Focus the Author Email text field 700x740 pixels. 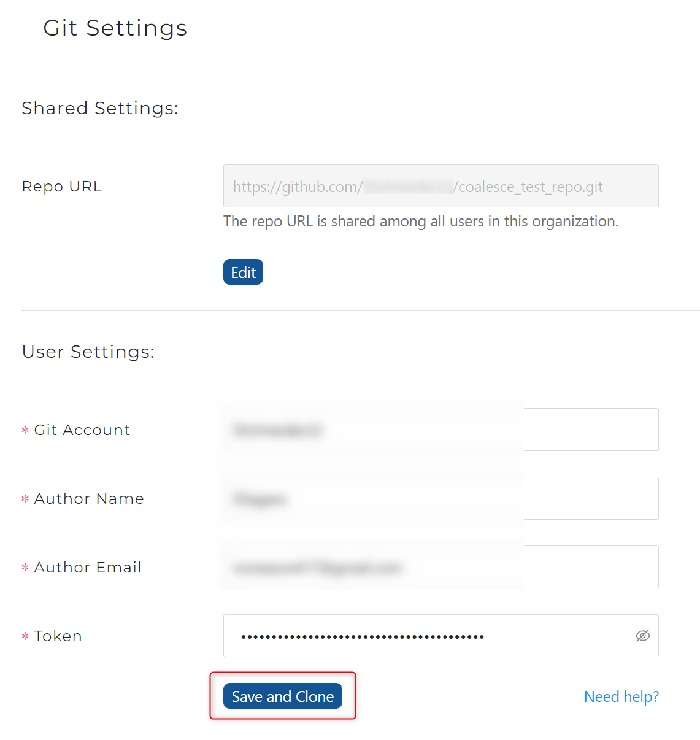click(440, 567)
